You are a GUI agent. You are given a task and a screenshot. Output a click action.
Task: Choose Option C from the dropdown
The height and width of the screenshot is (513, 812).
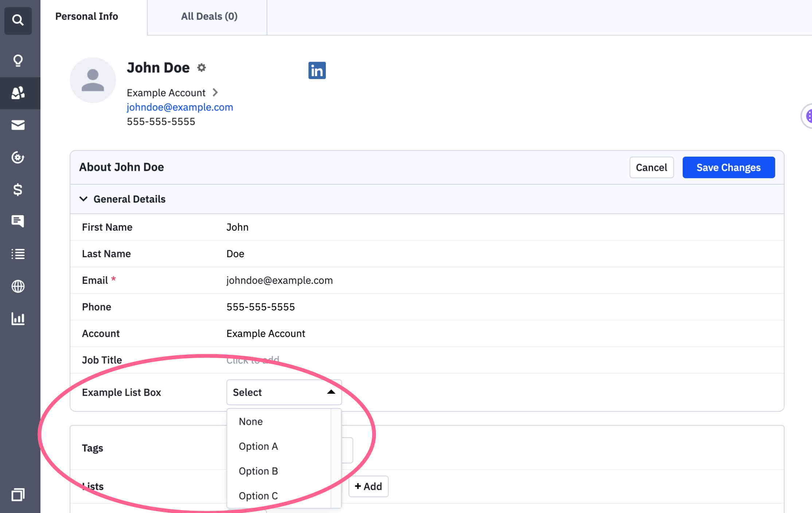tap(279, 496)
